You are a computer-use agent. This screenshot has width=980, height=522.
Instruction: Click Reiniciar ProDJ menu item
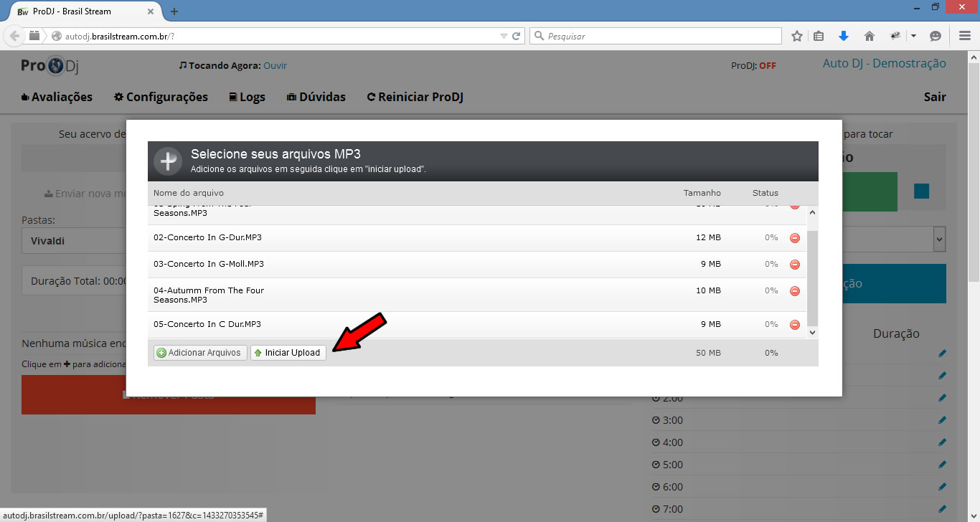click(x=415, y=97)
